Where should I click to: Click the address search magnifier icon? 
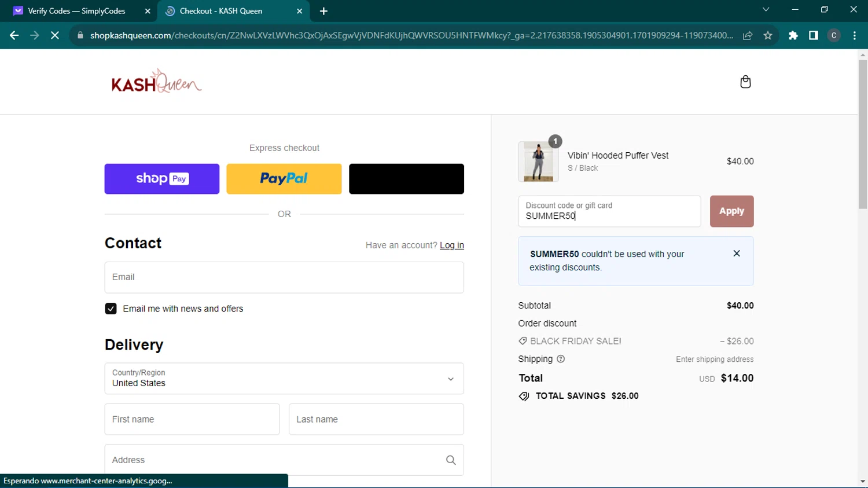(x=451, y=460)
